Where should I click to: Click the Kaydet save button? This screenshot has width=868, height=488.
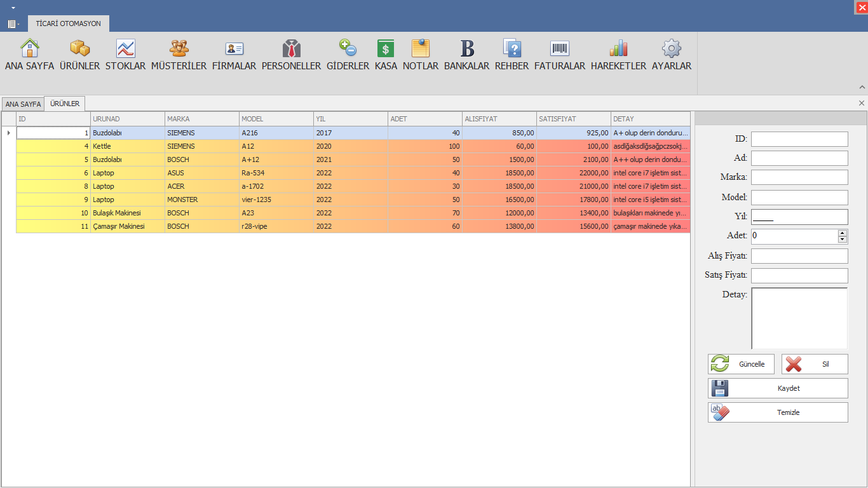(x=778, y=388)
